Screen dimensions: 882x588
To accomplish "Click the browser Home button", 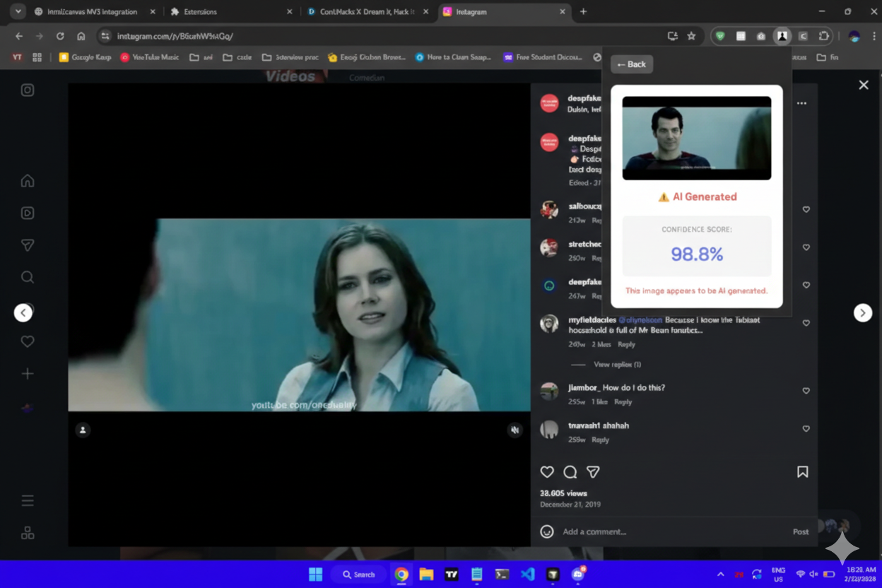I will tap(81, 36).
